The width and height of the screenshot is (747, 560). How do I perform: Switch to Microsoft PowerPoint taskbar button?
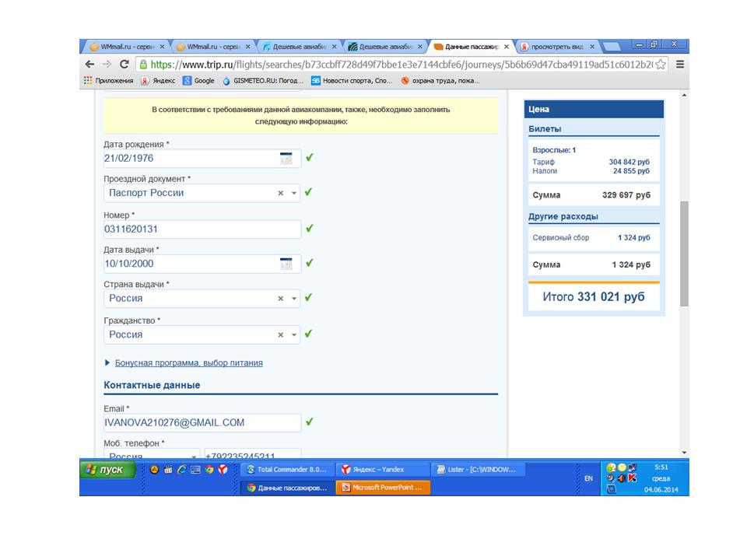point(383,488)
